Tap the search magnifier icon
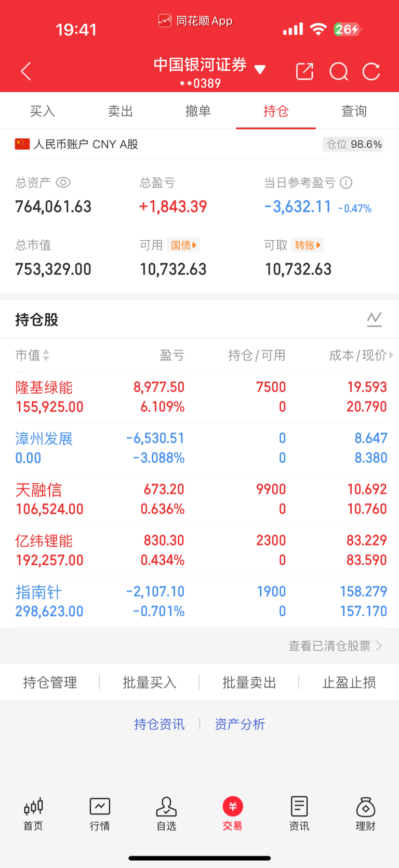 (339, 71)
